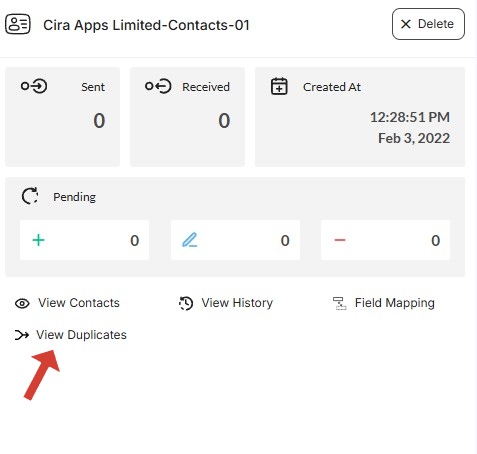Delete the Cira Apps Limited-Contacts-01 entry

tap(428, 24)
